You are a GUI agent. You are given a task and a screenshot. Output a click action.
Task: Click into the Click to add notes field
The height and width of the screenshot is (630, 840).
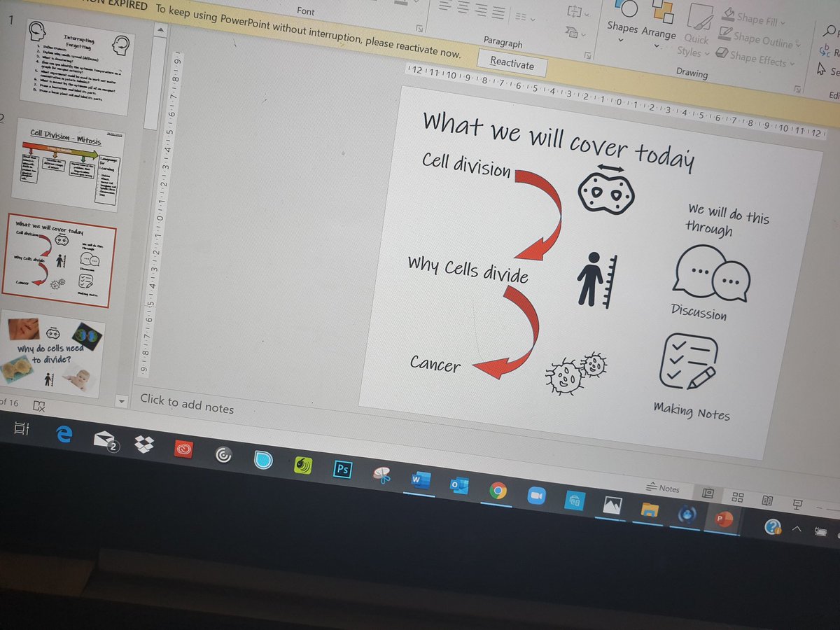[x=187, y=404]
